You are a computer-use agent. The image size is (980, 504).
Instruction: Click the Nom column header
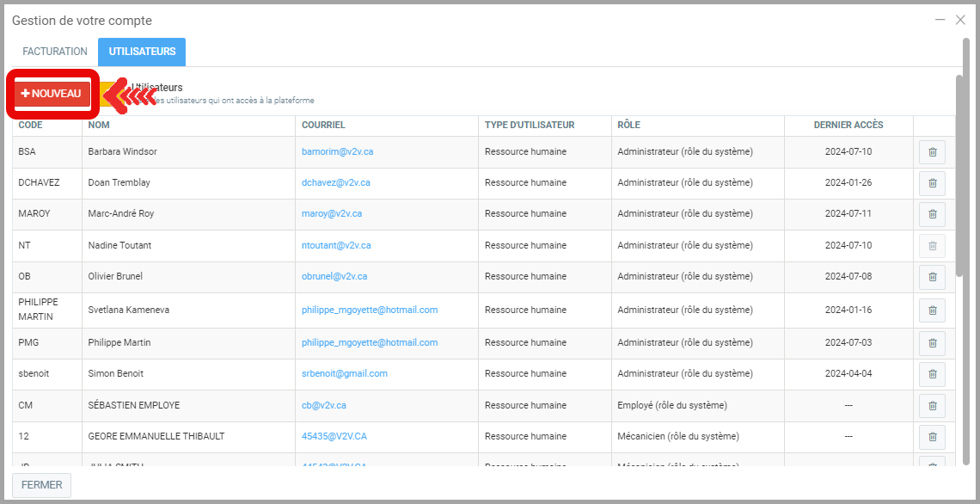click(x=98, y=126)
